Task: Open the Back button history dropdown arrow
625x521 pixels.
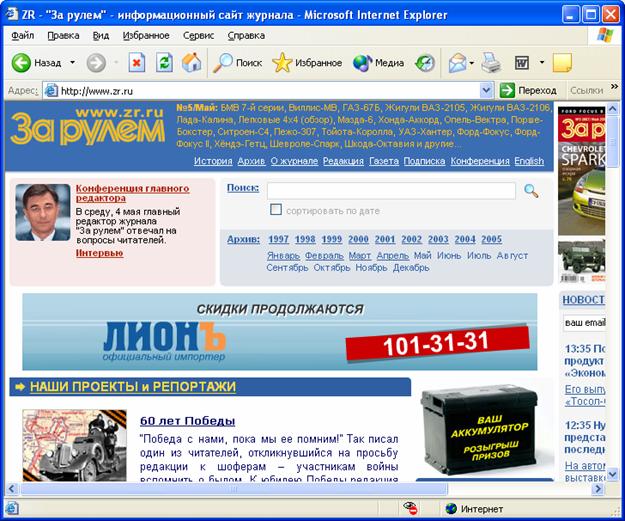Action: pos(72,63)
